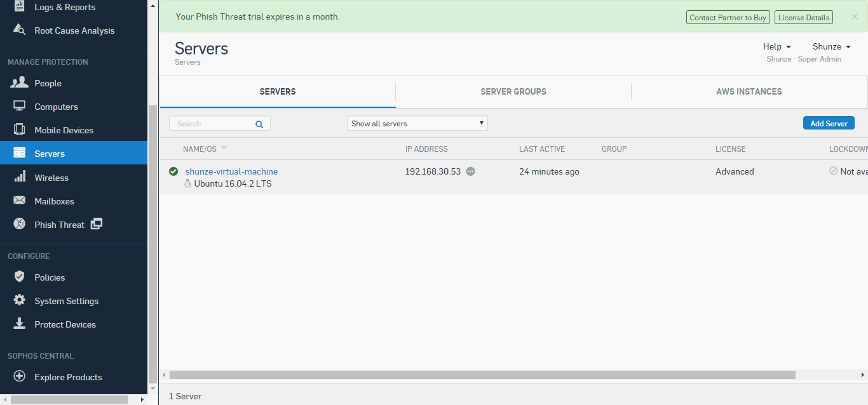
Task: Click the Logs & Reports chart icon
Action: point(20,7)
